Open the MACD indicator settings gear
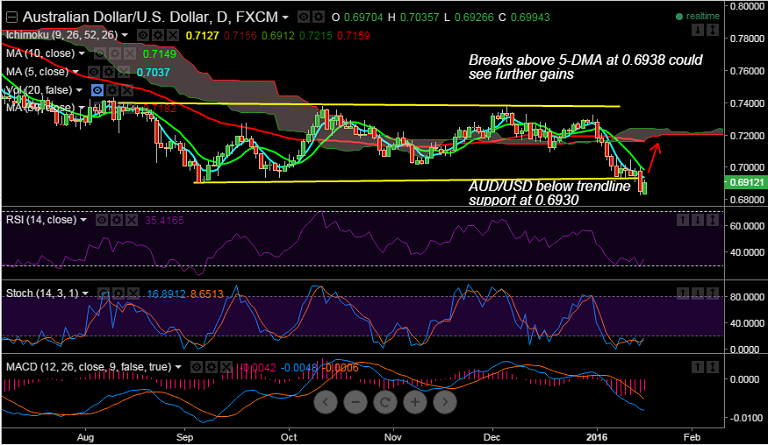 click(212, 367)
